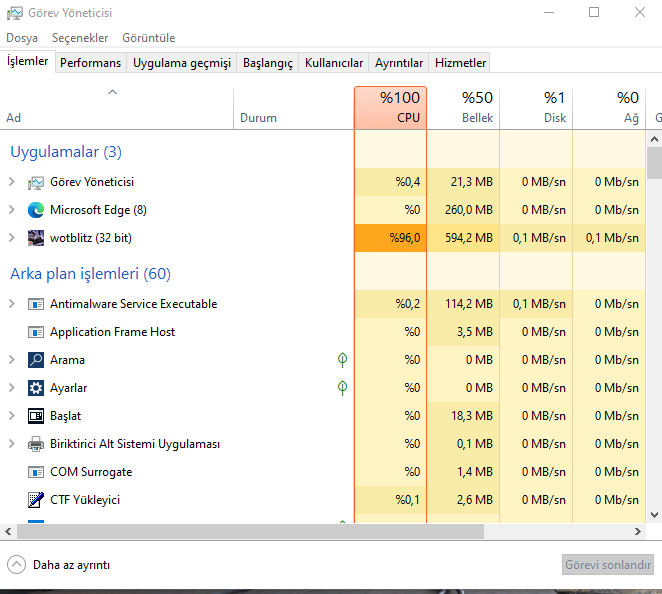Click the Ayarlar gear icon
Screen dimensions: 662x594
coord(36,388)
